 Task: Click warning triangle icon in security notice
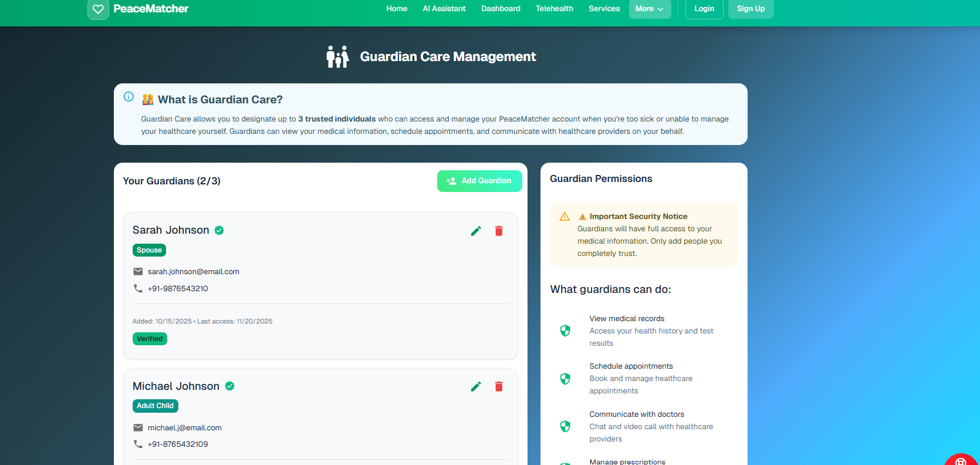pyautogui.click(x=565, y=216)
